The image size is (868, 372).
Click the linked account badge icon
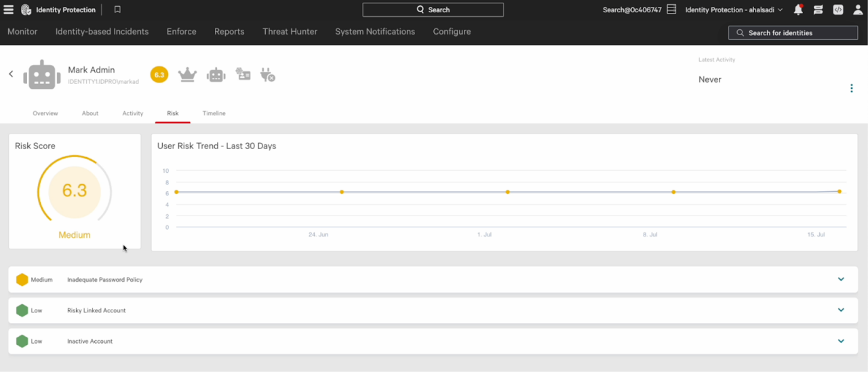click(x=243, y=75)
